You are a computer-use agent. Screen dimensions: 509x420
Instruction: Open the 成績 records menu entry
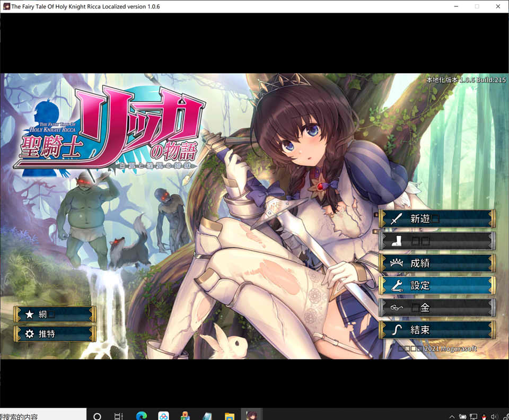(437, 263)
